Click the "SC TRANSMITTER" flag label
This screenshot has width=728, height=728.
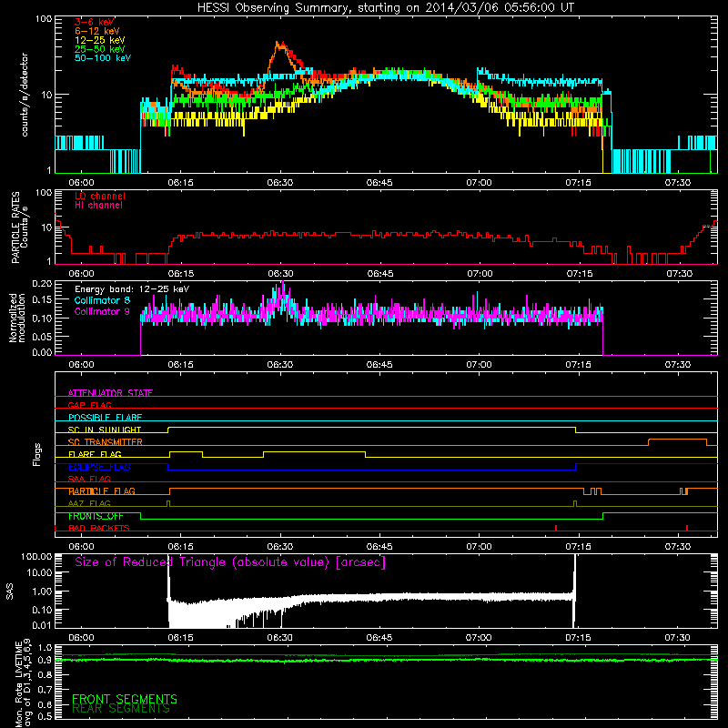coord(106,442)
